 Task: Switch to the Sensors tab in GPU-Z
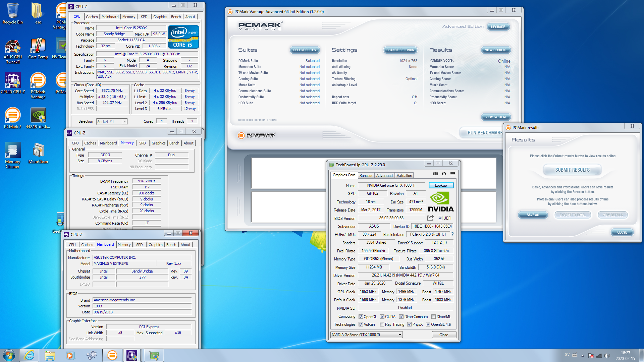tap(366, 176)
